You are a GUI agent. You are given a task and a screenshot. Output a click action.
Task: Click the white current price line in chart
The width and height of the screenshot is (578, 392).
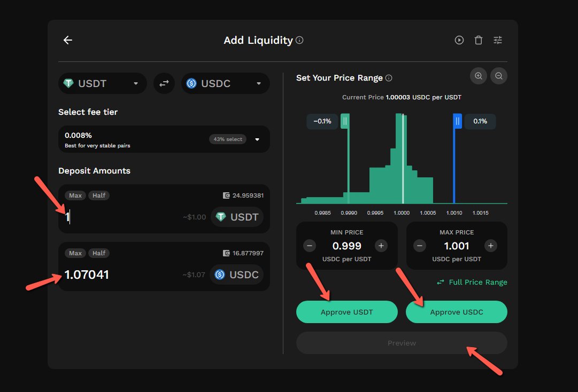403,159
